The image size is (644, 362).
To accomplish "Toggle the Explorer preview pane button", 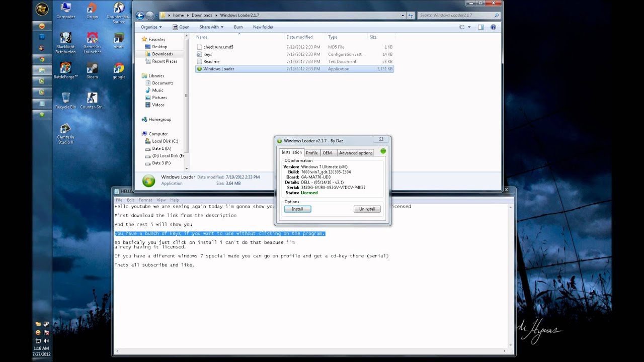I will 480,27.
